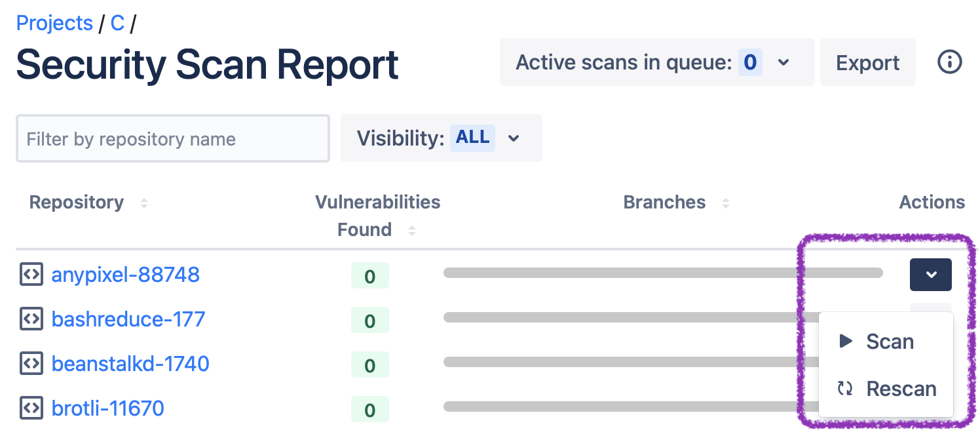Viewport: 980px width, 434px height.
Task: Click the repository icon next to beanstalkd-1740
Action: pos(31,363)
